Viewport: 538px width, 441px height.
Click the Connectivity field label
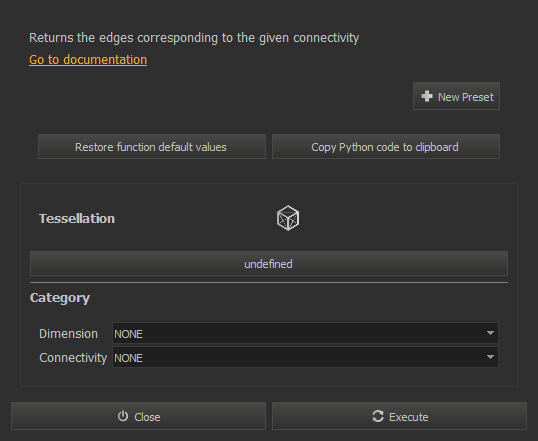(73, 358)
